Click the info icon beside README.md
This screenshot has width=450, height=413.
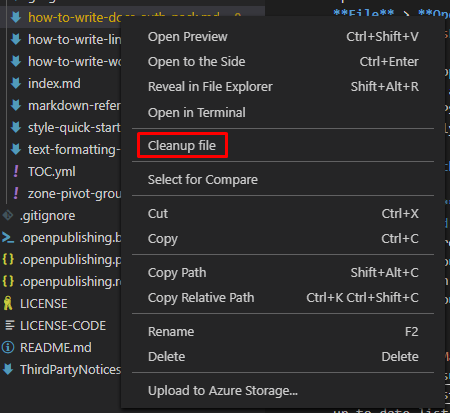(8, 347)
